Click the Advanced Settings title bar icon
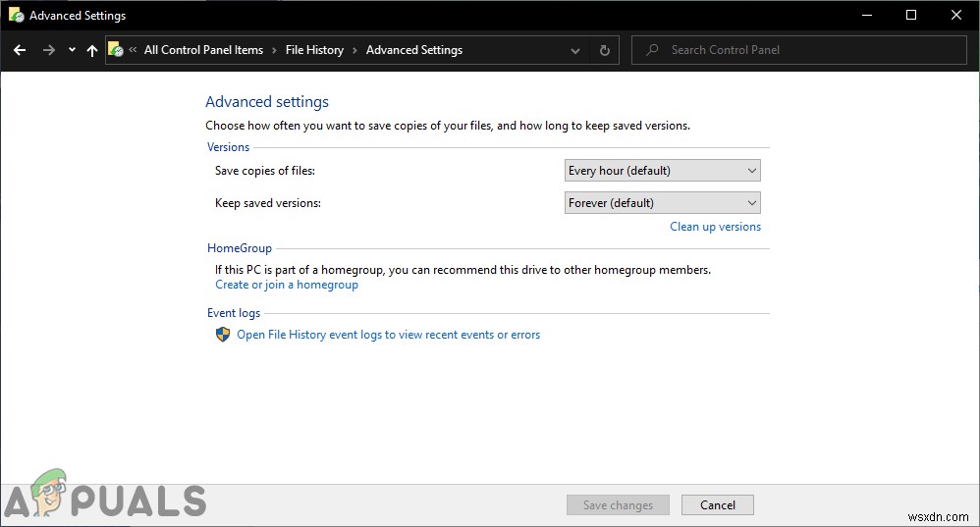This screenshot has height=527, width=980. (15, 16)
